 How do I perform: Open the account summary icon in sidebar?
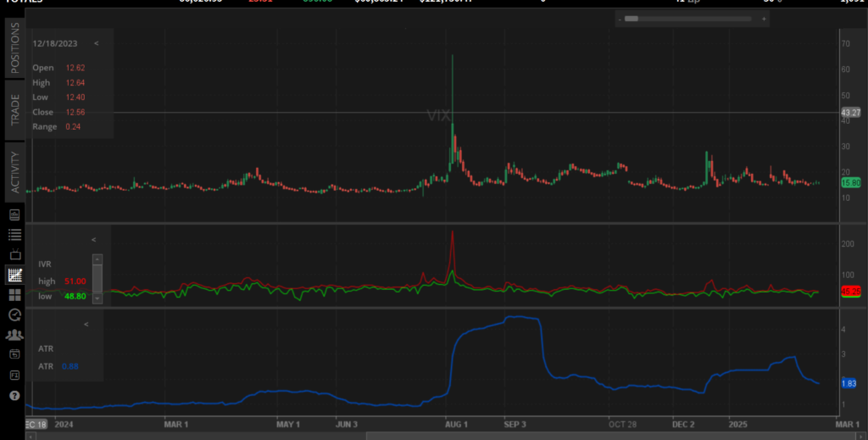(x=14, y=214)
